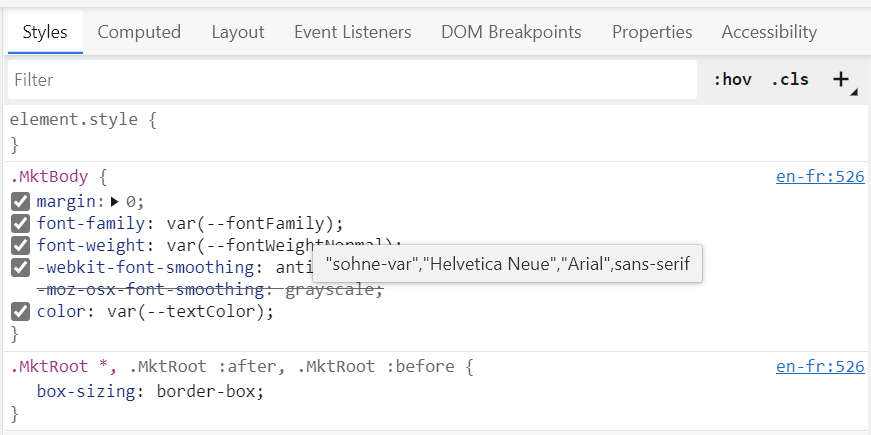This screenshot has height=435, width=871.
Task: Toggle the font-weight property checkbox
Action: click(x=20, y=245)
